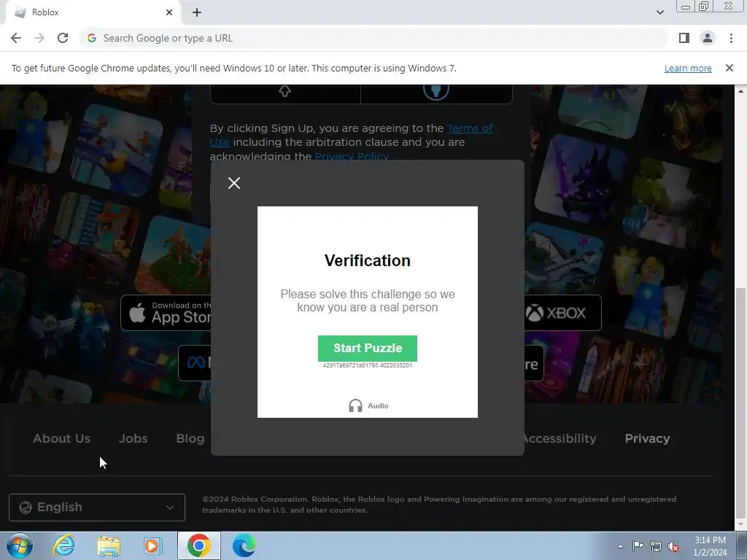This screenshot has width=747, height=560.
Task: Open the Privacy footer link
Action: pos(647,438)
